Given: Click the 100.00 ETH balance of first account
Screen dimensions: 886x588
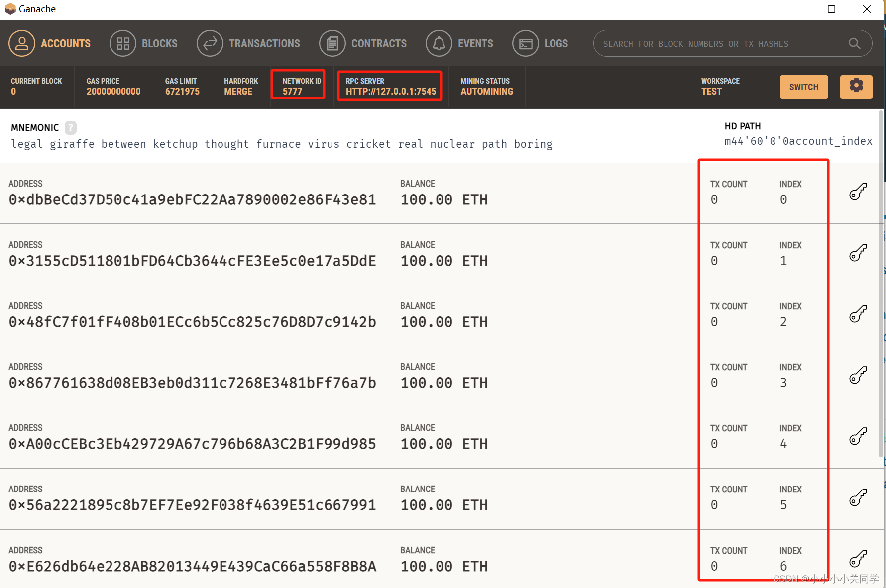Looking at the screenshot, I should coord(444,200).
